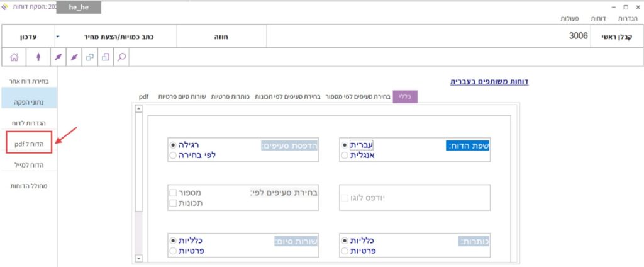
Task: Click the field showing 3006
Action: tap(428, 37)
